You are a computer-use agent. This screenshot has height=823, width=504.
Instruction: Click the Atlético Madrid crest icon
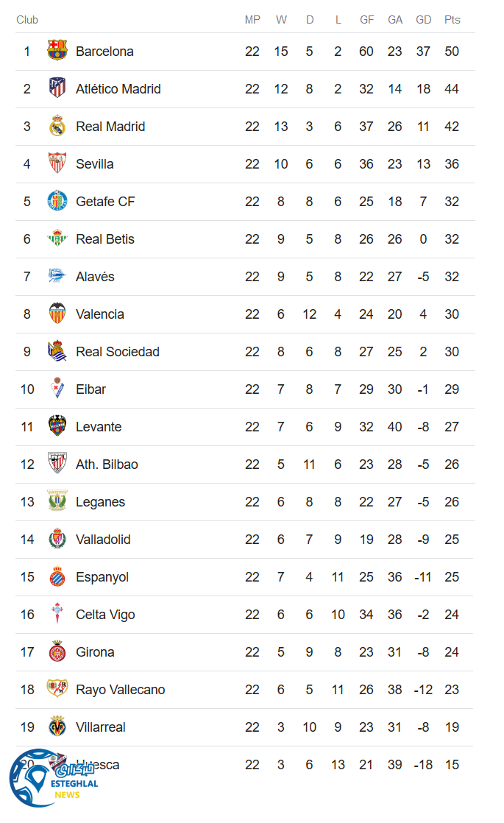57,88
